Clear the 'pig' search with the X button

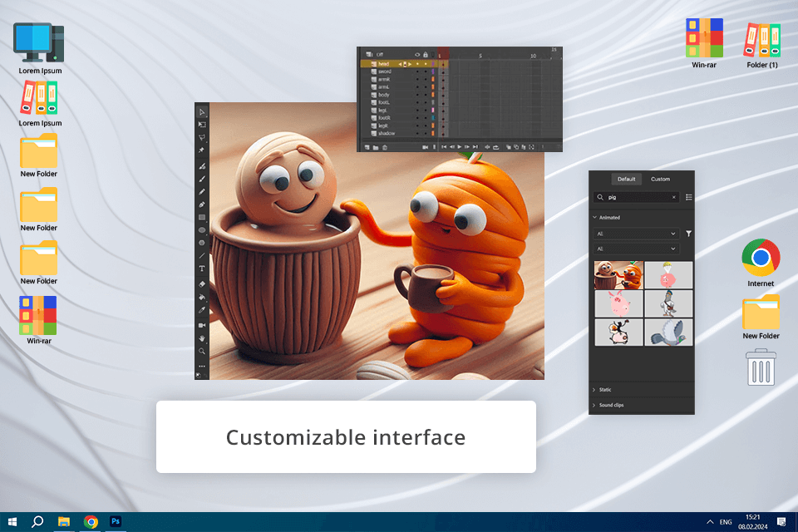[x=674, y=198]
